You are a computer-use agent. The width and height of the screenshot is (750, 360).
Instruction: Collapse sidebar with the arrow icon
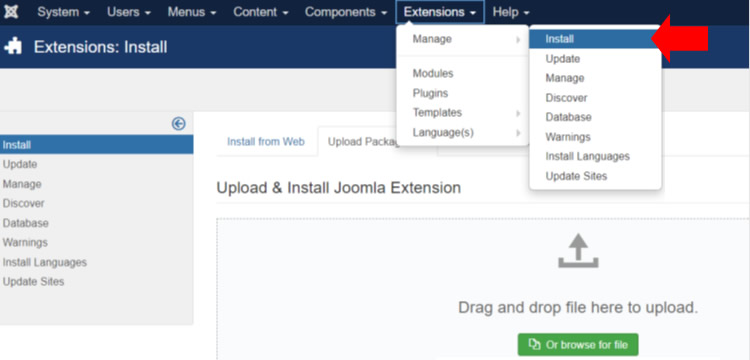point(178,124)
